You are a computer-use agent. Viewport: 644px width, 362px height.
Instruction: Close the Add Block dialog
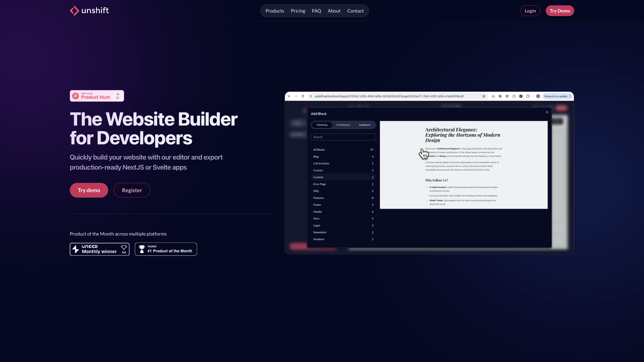547,112
